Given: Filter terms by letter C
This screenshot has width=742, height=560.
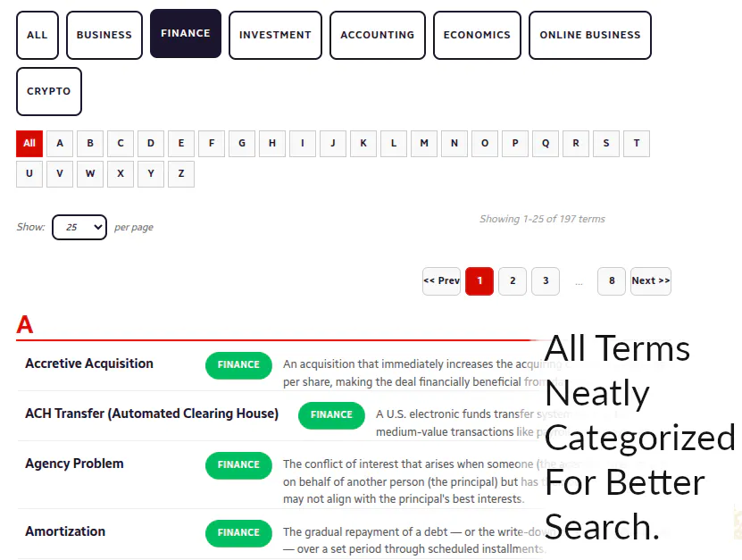Looking at the screenshot, I should (121, 144).
